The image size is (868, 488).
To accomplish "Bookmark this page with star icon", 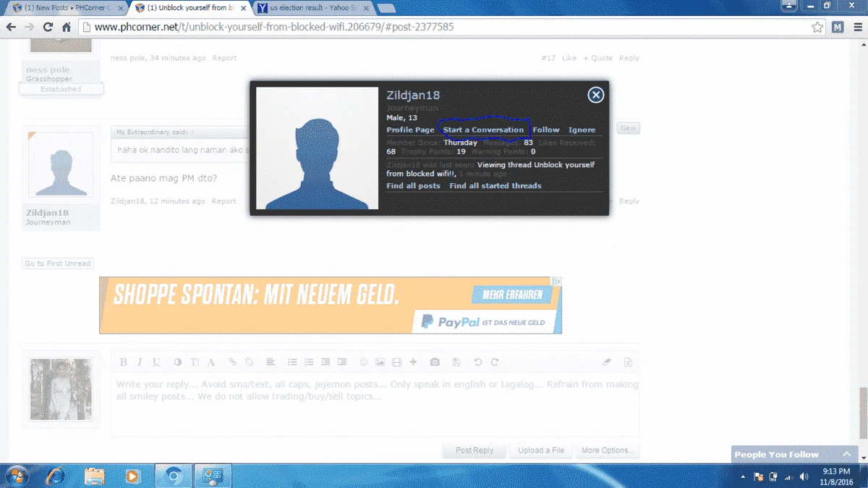I will pos(817,28).
